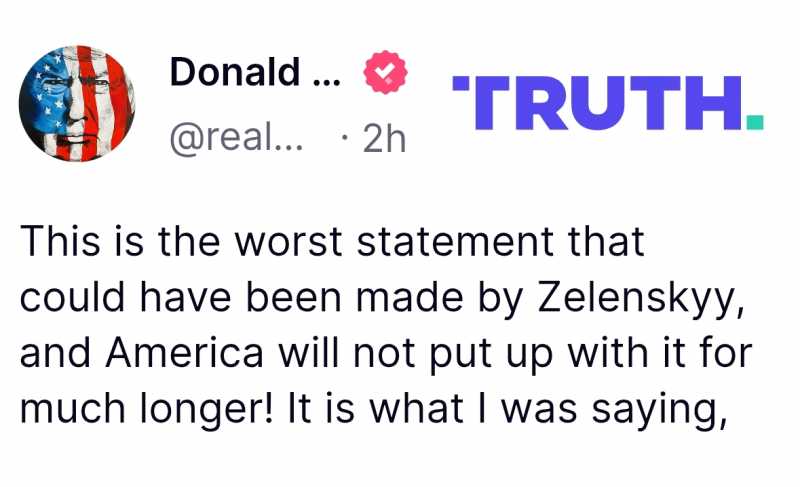The height and width of the screenshot is (487, 800).
Task: Click the "2h" post timestamp
Action: 384,138
